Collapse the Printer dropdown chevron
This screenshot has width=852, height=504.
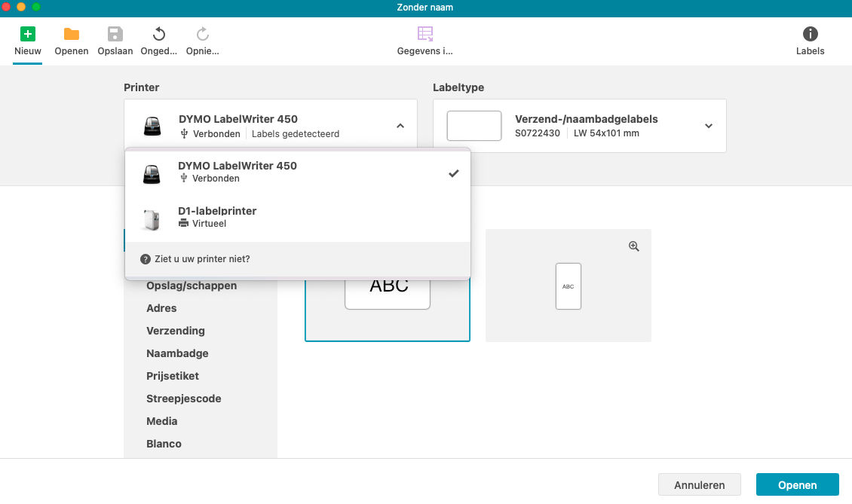(400, 126)
